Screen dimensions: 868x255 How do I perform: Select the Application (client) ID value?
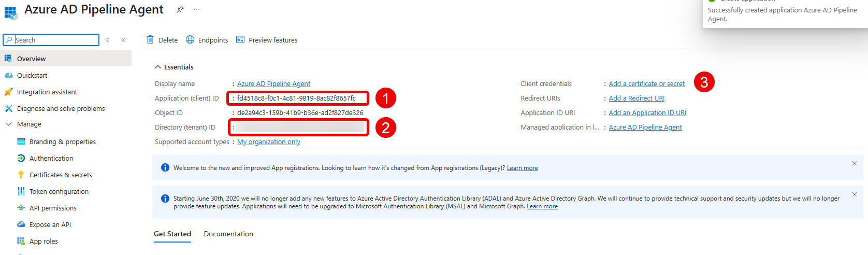point(296,98)
